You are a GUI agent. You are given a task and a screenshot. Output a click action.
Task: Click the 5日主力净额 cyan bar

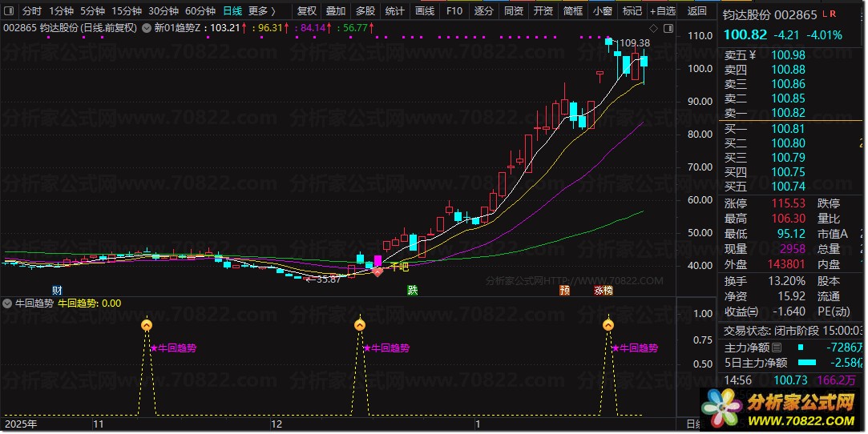807,363
